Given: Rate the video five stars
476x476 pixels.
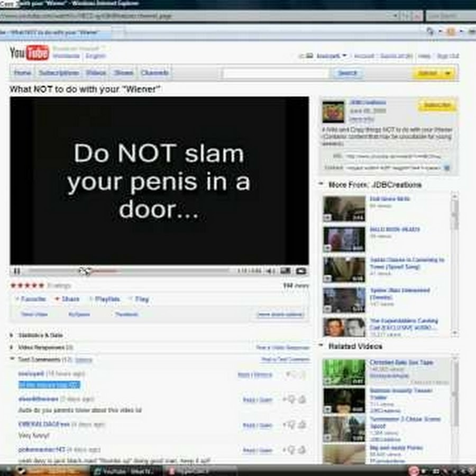Looking at the screenshot, I should (x=41, y=286).
